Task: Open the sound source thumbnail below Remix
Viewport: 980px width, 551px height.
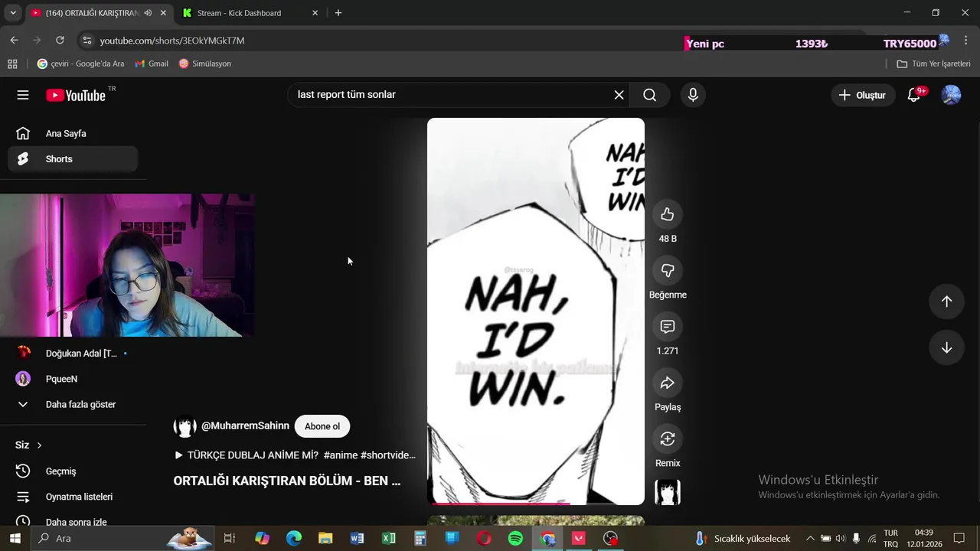Action: 668,492
